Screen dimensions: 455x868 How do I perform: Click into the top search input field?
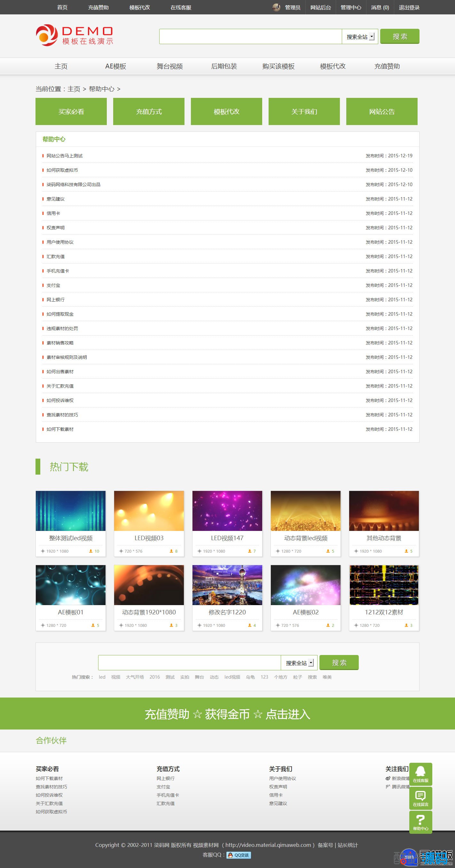pos(250,36)
